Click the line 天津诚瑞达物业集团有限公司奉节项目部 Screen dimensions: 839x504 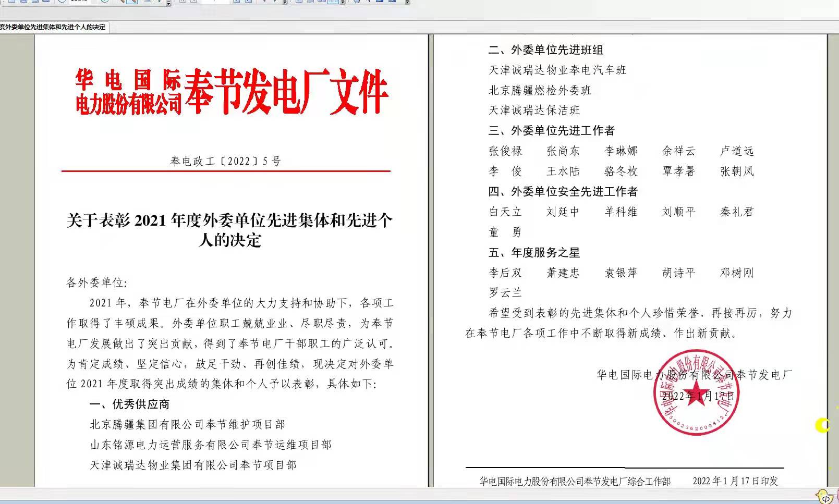point(193,465)
